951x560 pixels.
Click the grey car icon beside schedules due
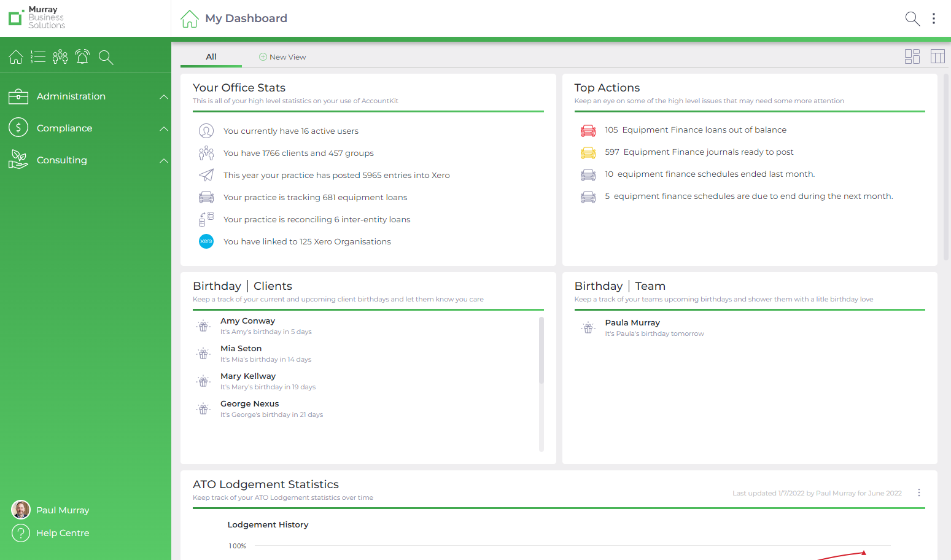click(588, 196)
